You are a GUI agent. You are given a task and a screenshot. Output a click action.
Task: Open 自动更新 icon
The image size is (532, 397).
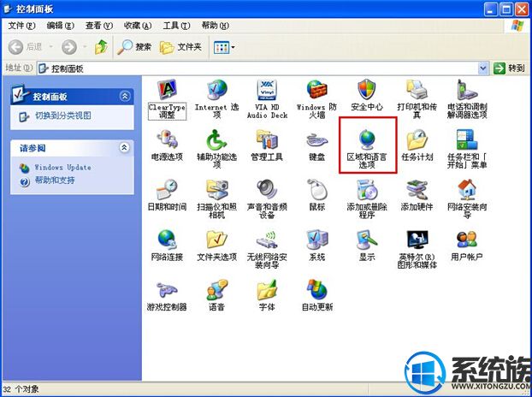pos(317,289)
